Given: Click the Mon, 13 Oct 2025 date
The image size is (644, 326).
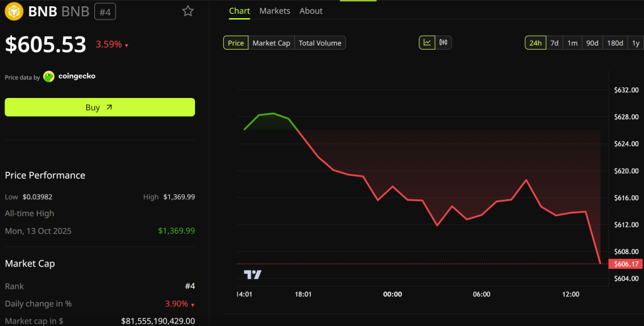Looking at the screenshot, I should (x=38, y=231).
